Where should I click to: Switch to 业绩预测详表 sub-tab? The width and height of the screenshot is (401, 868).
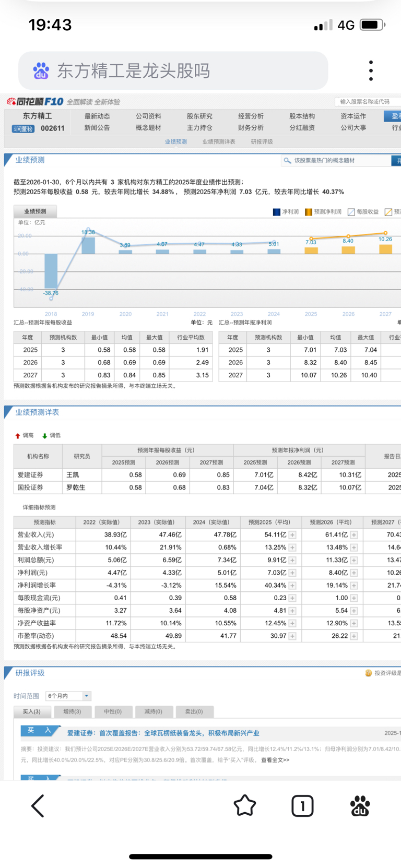click(x=219, y=142)
